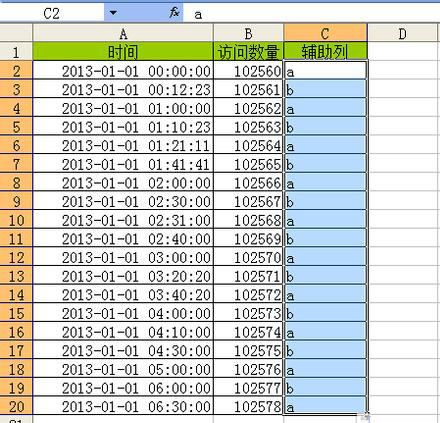Click cell with 2013-01-01 01:21:11
440x423 pixels.
(x=123, y=145)
